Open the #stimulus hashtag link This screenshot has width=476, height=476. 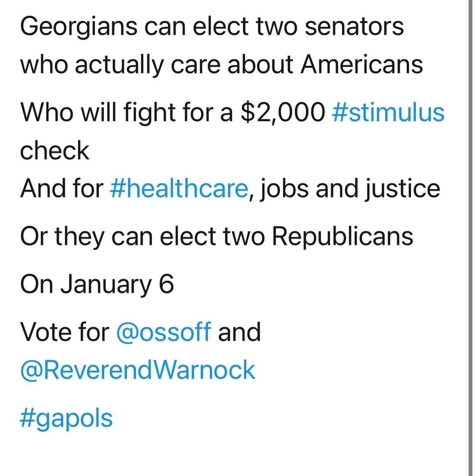(x=388, y=113)
